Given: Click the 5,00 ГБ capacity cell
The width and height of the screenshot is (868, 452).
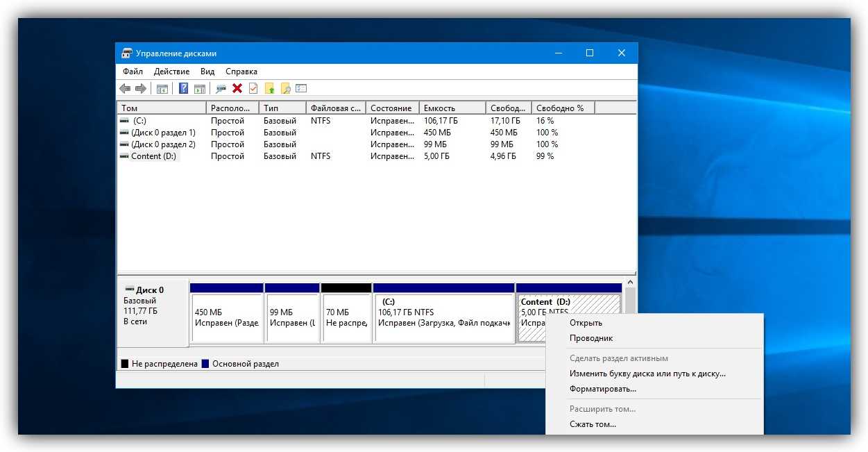Looking at the screenshot, I should point(436,156).
